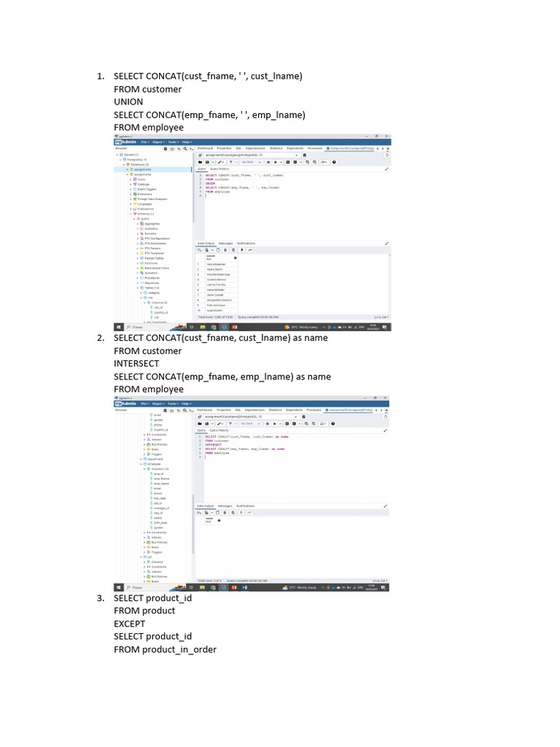Click connection status icon left of UNION connection field
The width and height of the screenshot is (560, 747).
click(200, 155)
